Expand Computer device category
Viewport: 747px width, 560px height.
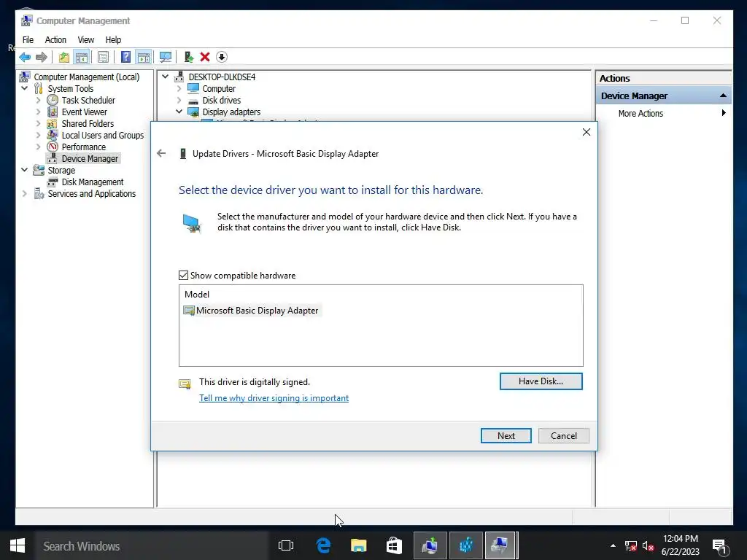click(179, 88)
